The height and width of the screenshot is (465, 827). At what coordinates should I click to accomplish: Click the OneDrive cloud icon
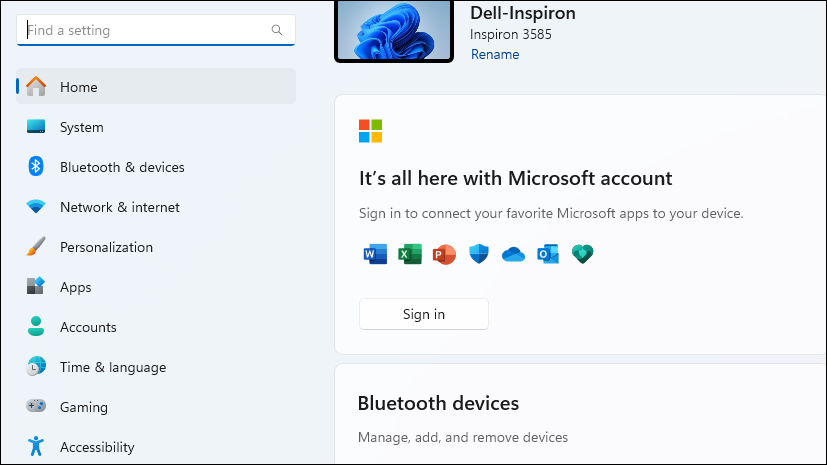tap(513, 254)
